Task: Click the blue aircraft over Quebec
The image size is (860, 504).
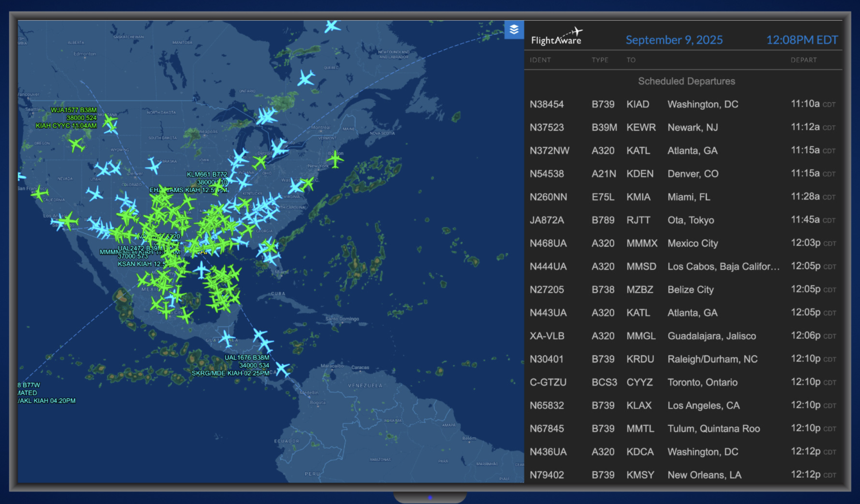Action: click(306, 78)
